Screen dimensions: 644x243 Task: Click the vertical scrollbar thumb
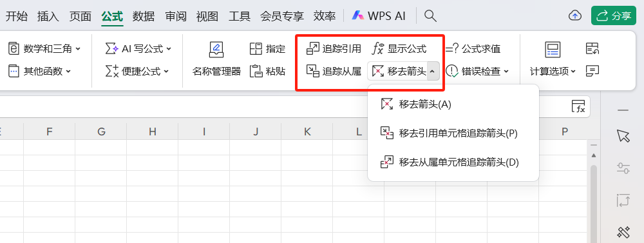pos(594,204)
